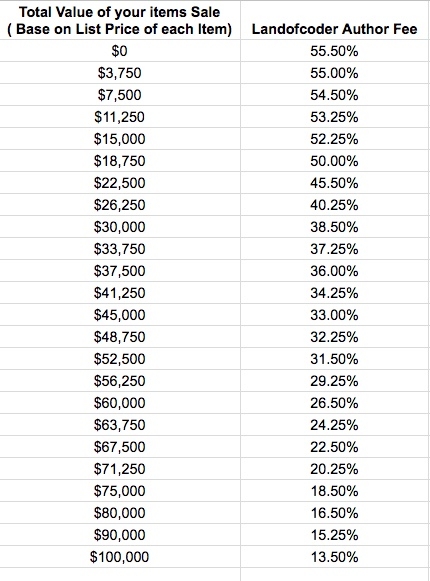The height and width of the screenshot is (581, 430).
Task: Click the $56,250 value cell
Action: [x=120, y=381]
